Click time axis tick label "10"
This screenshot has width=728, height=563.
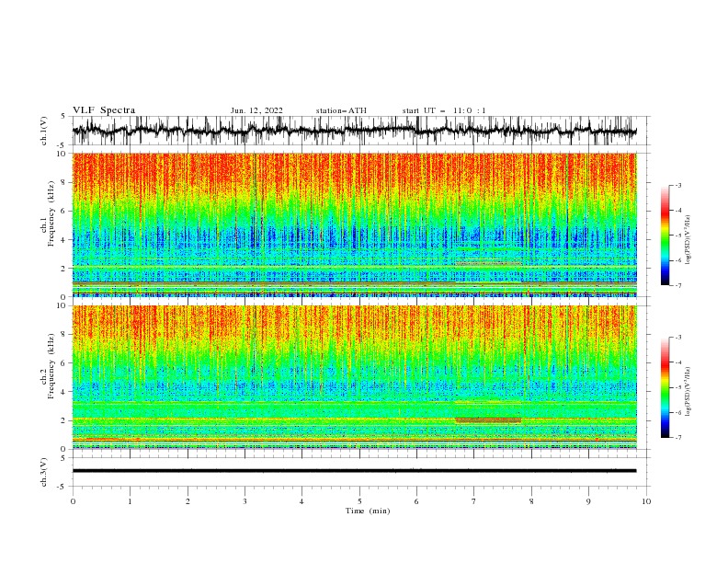(646, 501)
